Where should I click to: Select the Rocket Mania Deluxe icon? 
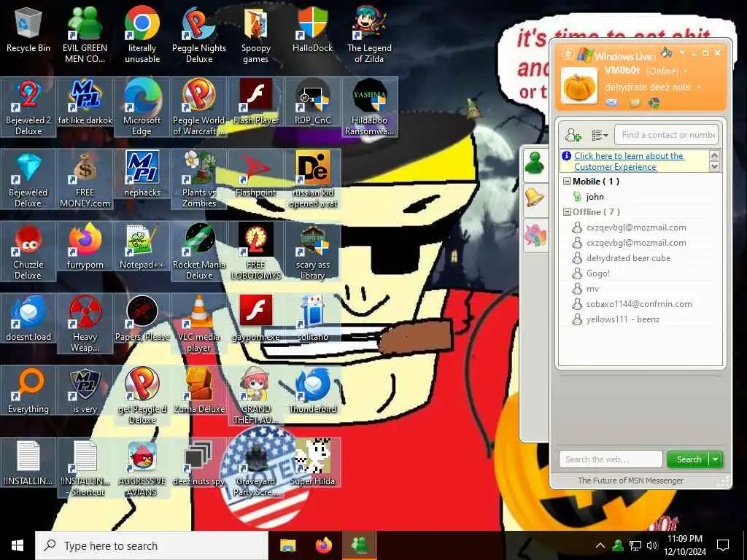pos(199,252)
